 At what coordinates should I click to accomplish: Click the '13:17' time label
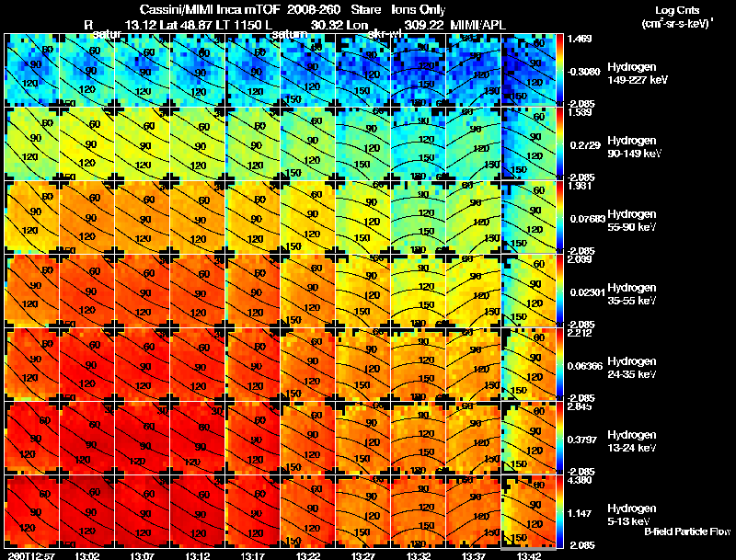coord(252,556)
